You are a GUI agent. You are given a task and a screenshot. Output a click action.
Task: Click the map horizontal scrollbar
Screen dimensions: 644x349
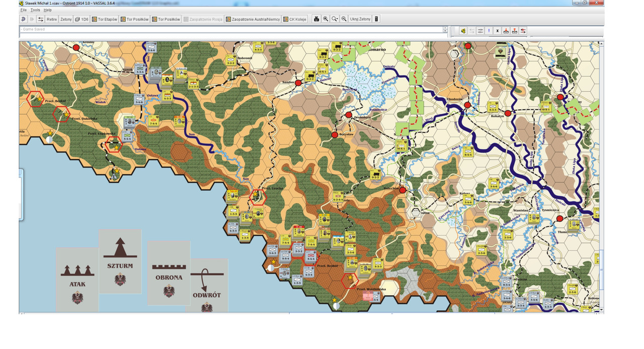(x=309, y=313)
